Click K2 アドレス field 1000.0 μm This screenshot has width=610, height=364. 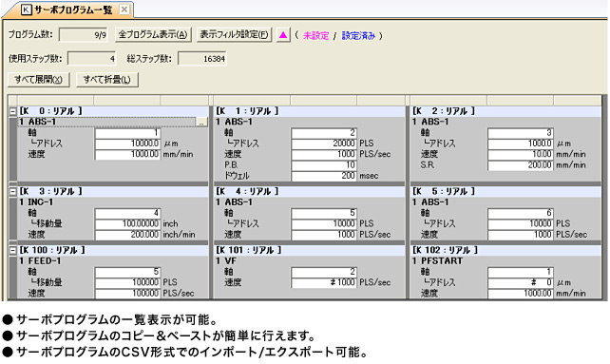point(521,144)
